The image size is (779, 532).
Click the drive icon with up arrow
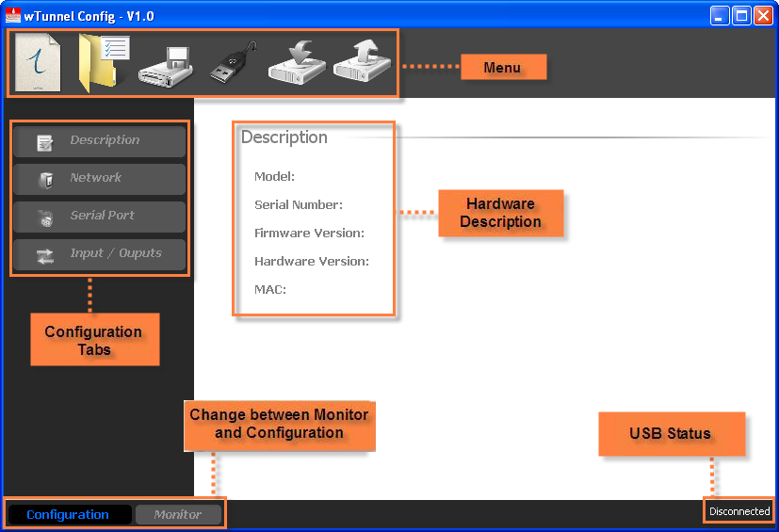point(362,64)
